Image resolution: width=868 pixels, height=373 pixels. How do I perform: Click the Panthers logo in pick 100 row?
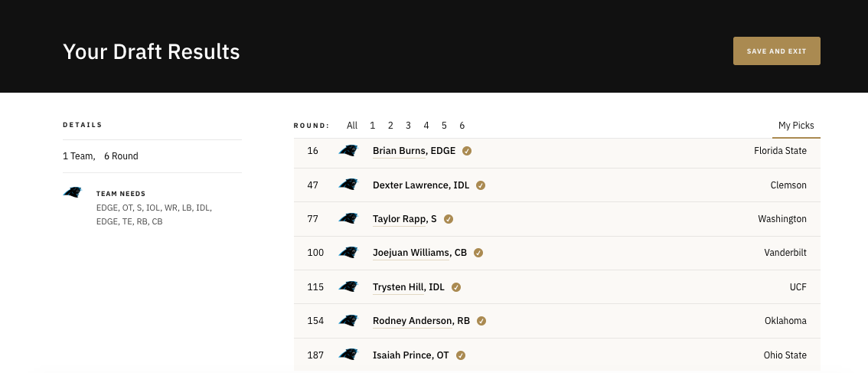348,253
